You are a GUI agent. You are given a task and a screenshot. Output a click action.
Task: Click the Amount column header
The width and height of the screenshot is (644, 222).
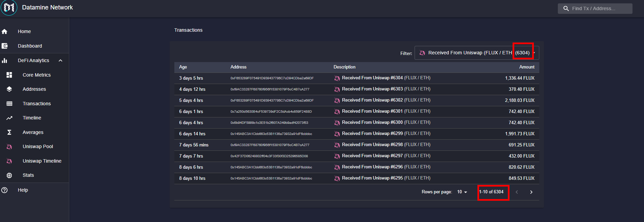tap(527, 67)
